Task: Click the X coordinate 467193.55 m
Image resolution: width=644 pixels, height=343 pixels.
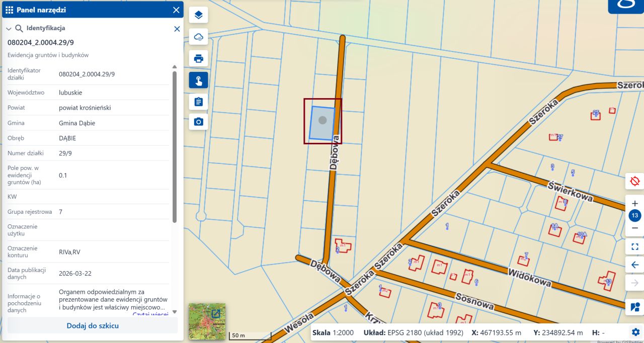Action: (x=496, y=332)
